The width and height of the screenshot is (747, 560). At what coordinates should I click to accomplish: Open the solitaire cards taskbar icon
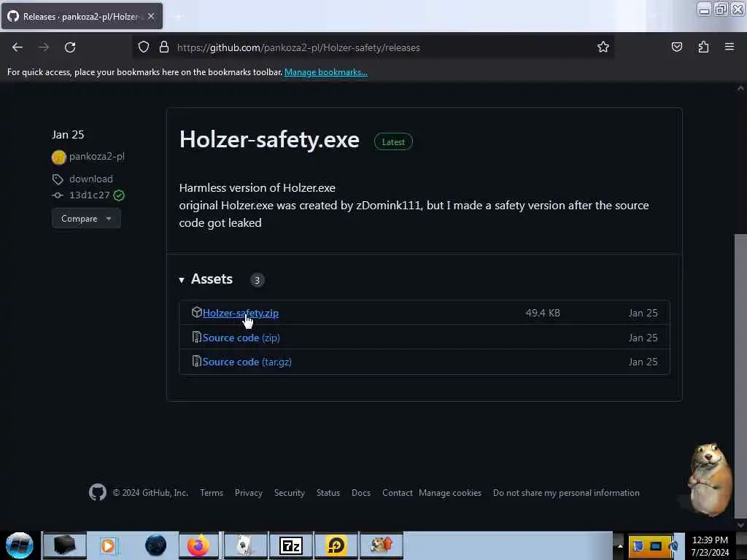[x=245, y=545]
